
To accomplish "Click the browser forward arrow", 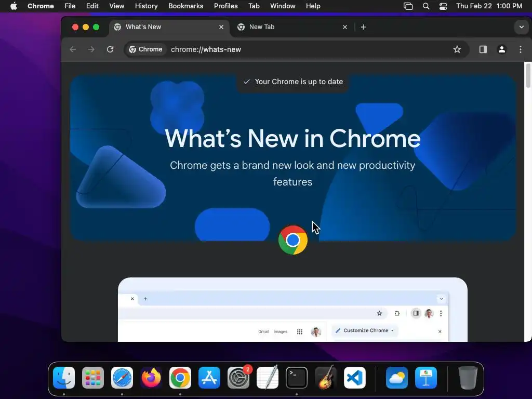I will point(91,49).
